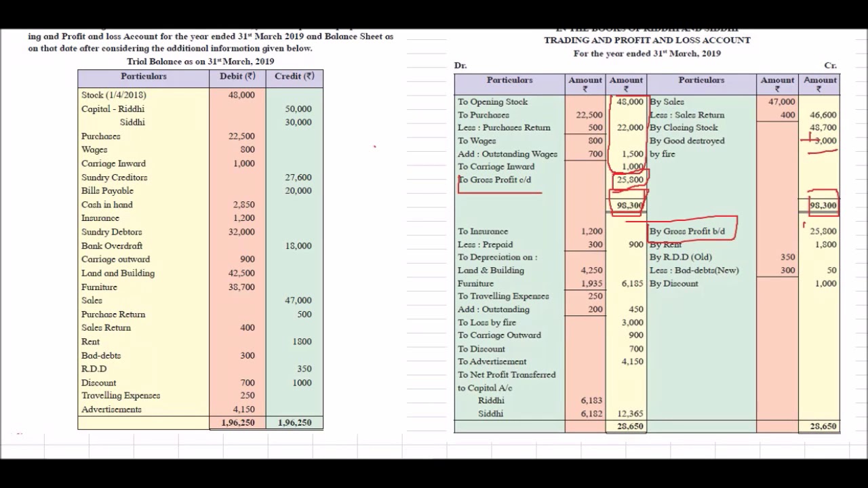Image resolution: width=868 pixels, height=488 pixels.
Task: Select the 'TRADING AND PROFIT AND LOSS ACCOUNT' title
Action: coord(647,40)
